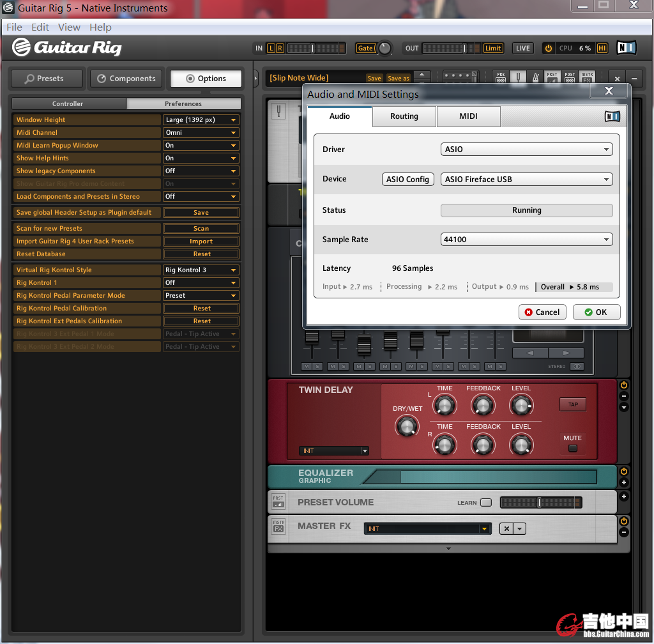The width and height of the screenshot is (654, 644).
Task: Expand the Window Height dropdown
Action: (x=201, y=120)
